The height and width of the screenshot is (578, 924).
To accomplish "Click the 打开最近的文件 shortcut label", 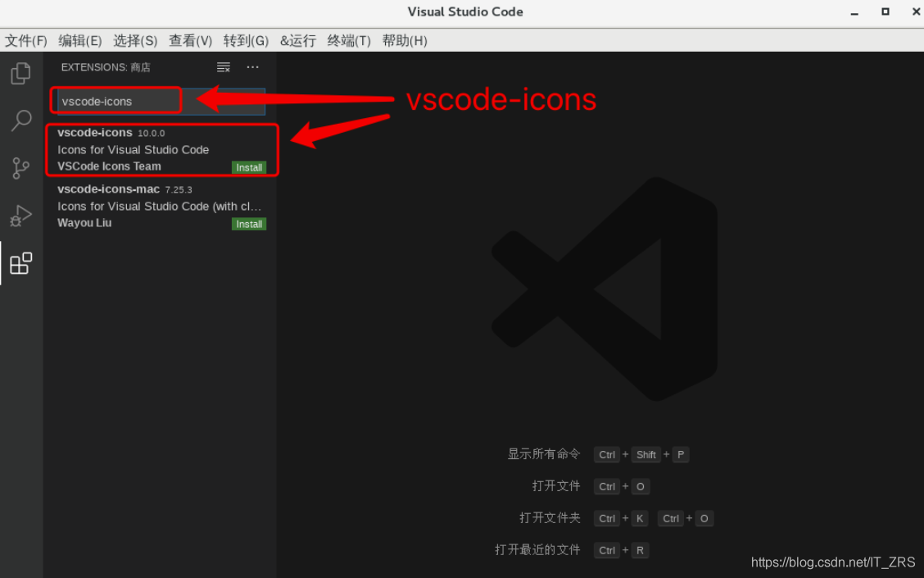I will coord(537,549).
